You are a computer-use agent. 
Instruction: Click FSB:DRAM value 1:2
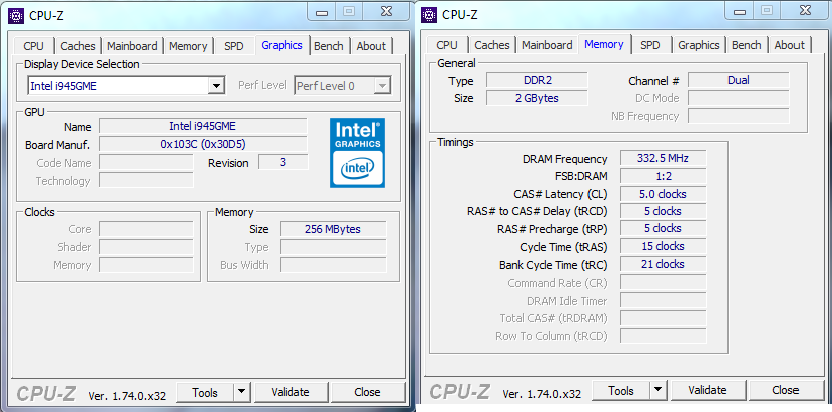click(663, 176)
